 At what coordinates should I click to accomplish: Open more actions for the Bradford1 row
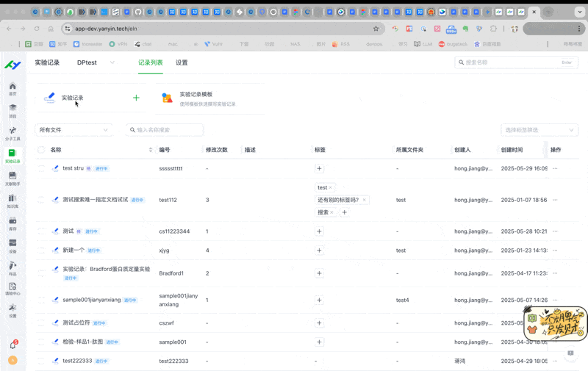[x=555, y=273]
